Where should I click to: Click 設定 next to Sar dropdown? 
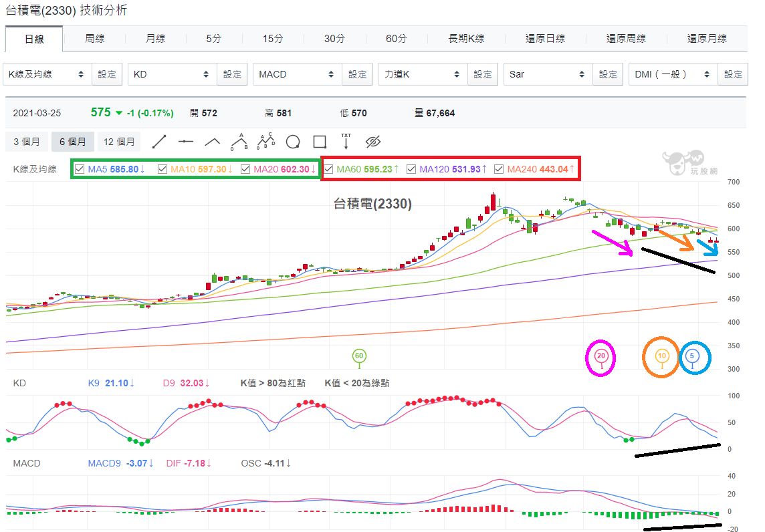[608, 74]
